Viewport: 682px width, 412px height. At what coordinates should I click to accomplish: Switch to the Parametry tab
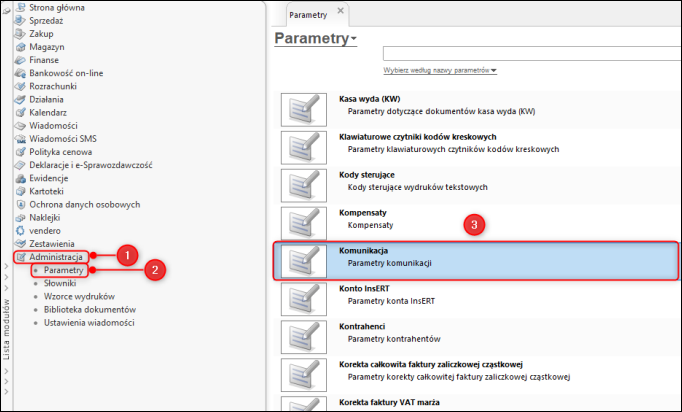point(308,16)
